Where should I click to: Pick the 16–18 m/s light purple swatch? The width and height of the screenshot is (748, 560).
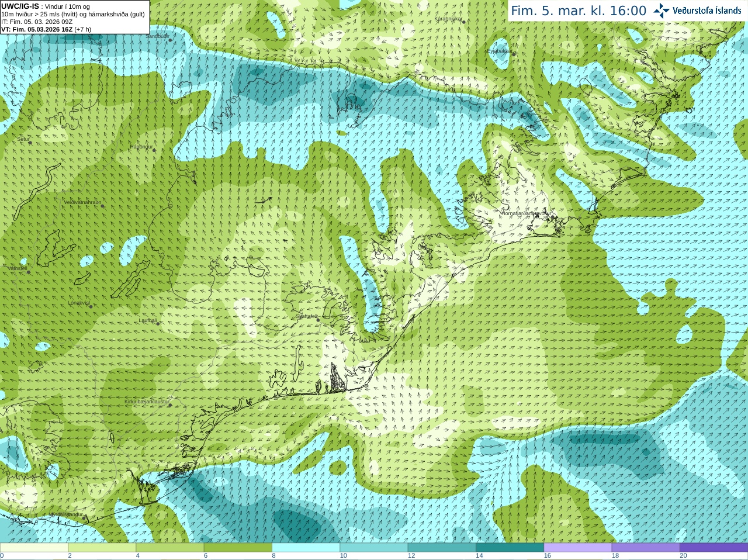click(577, 548)
